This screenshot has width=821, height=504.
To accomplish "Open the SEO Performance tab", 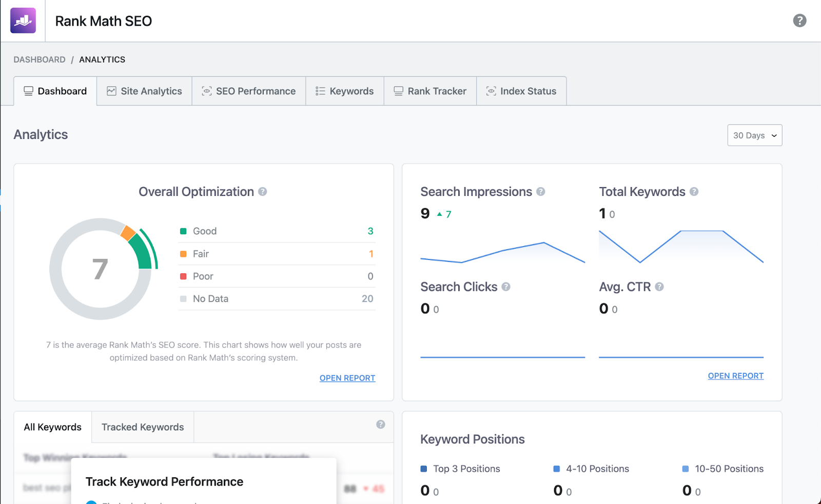I will tap(249, 91).
